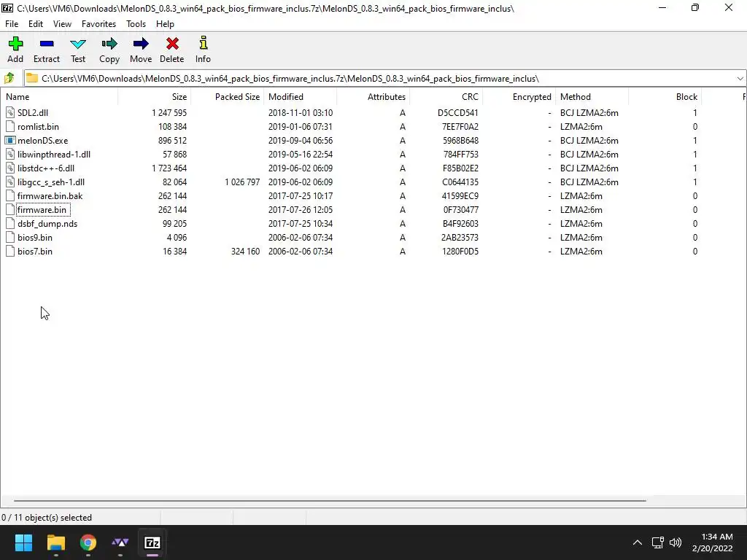Image resolution: width=747 pixels, height=560 pixels.
Task: Sort by the Method column header
Action: click(x=592, y=97)
